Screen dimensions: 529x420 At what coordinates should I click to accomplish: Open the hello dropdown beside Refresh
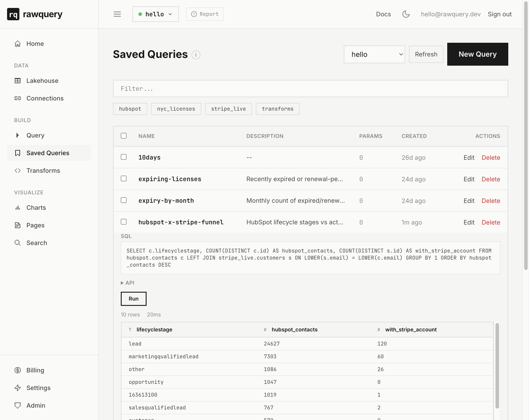click(374, 54)
